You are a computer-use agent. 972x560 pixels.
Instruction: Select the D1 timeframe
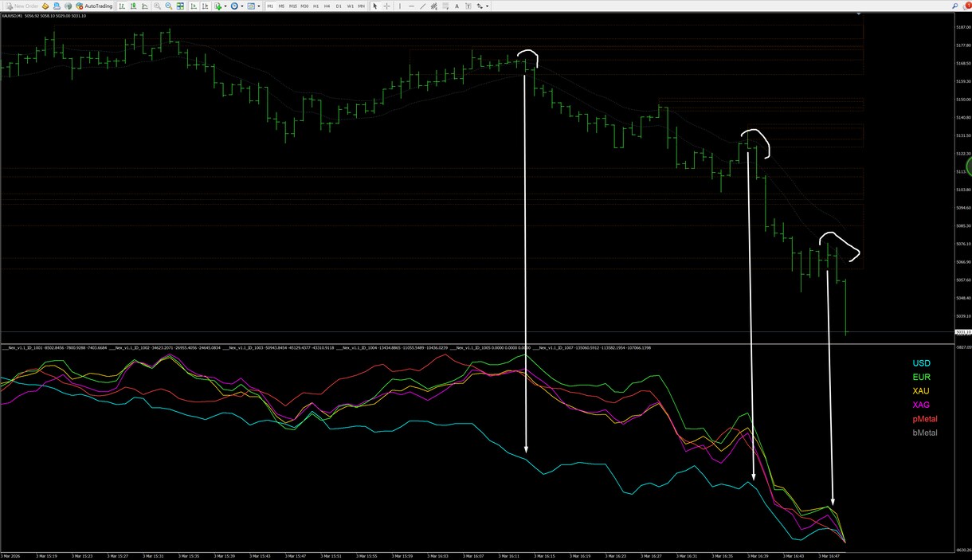[339, 6]
